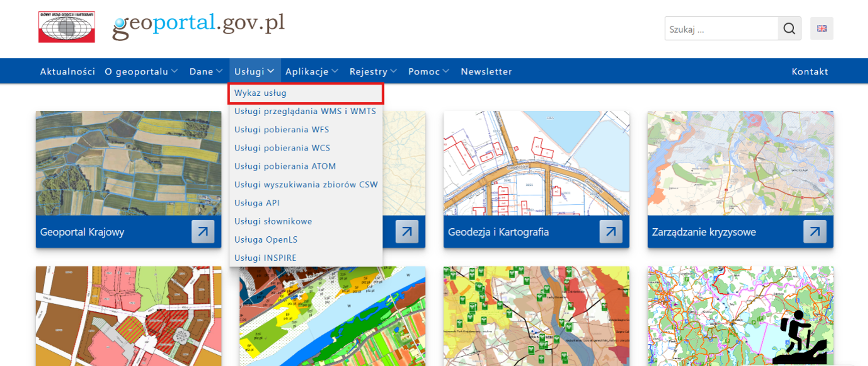
Task: Open the Geodezja i Kartografia map thumbnail
Action: pyautogui.click(x=536, y=163)
